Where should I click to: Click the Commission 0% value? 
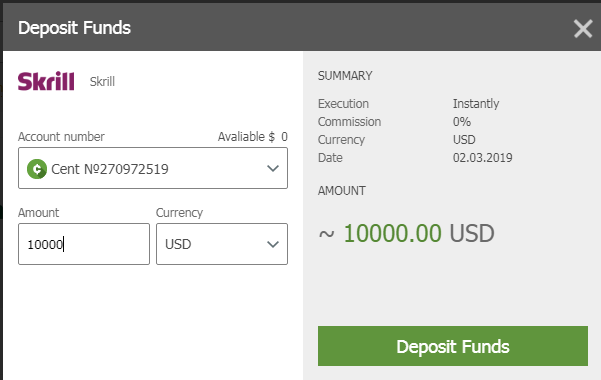(x=462, y=122)
